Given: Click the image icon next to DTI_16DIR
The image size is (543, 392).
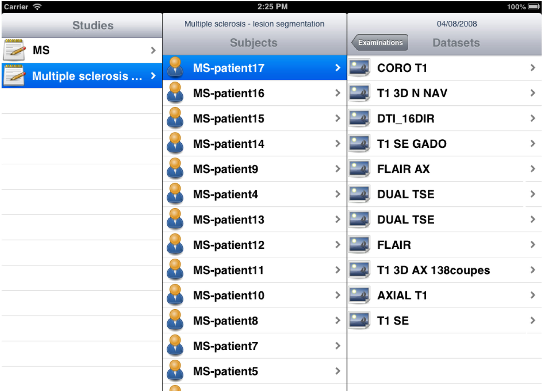Looking at the screenshot, I should [359, 118].
